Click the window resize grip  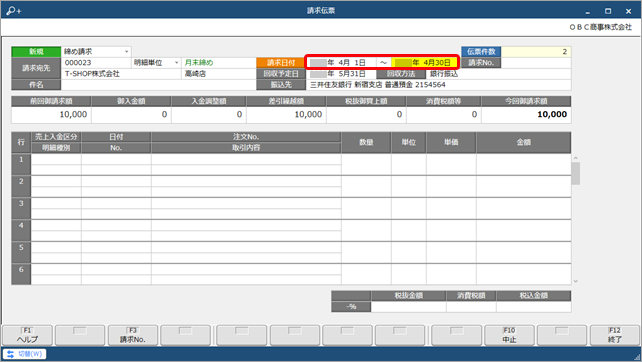tap(637, 357)
